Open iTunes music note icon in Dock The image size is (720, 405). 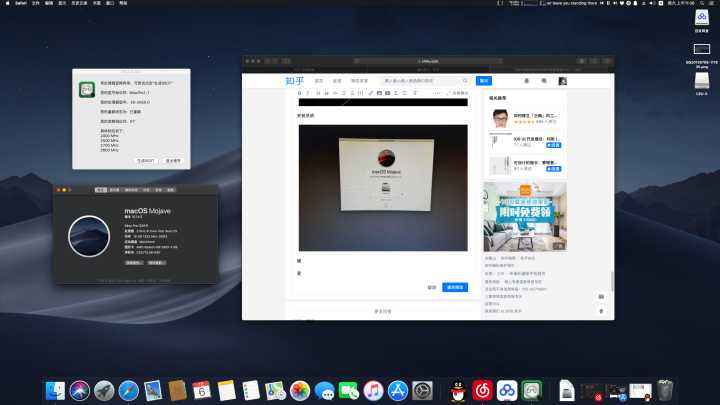(373, 391)
